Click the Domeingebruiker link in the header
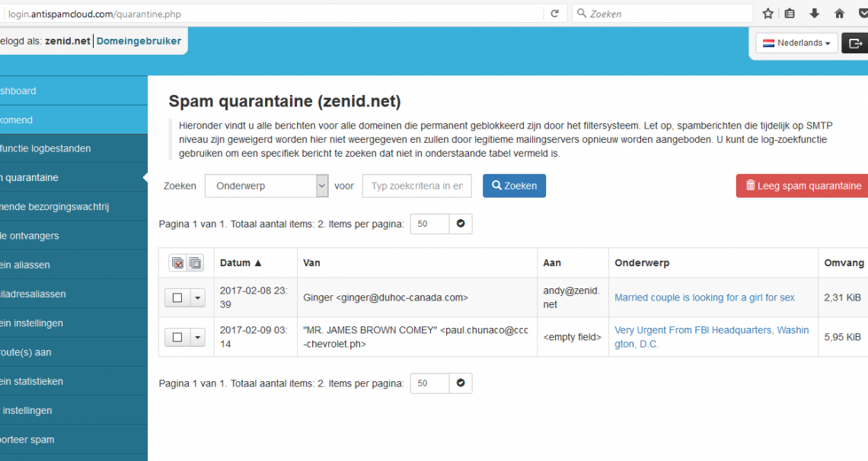This screenshot has width=868, height=461. pos(139,41)
